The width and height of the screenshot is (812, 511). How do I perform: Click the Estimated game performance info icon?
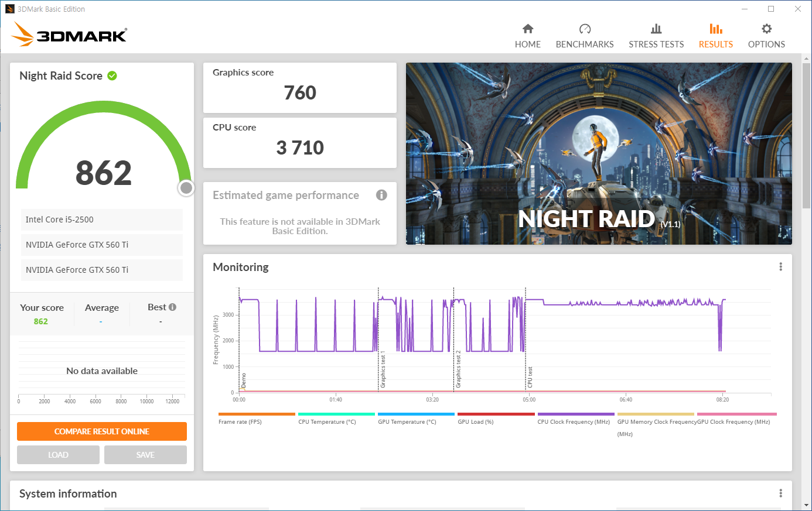click(x=381, y=195)
